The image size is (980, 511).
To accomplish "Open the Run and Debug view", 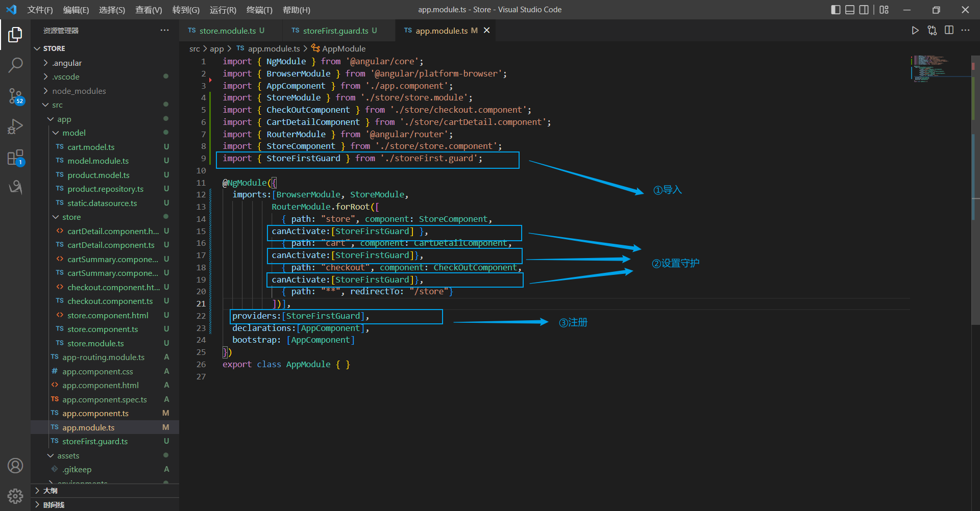I will tap(15, 126).
